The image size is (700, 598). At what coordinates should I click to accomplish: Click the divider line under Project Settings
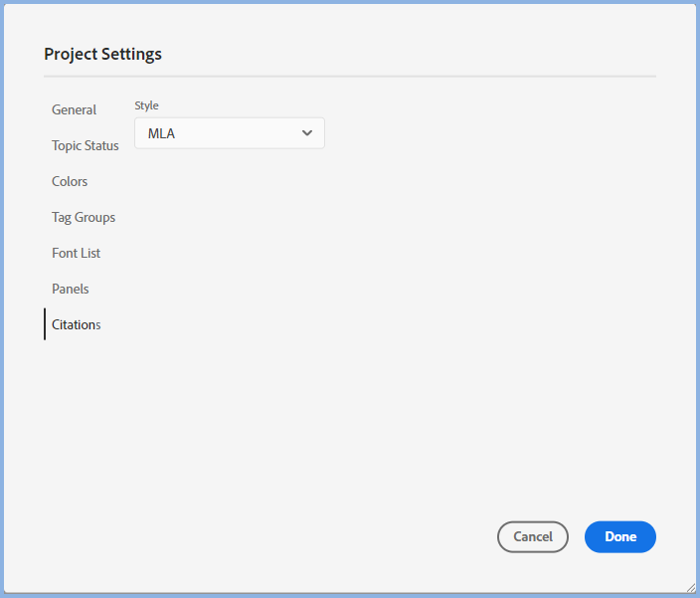click(349, 76)
